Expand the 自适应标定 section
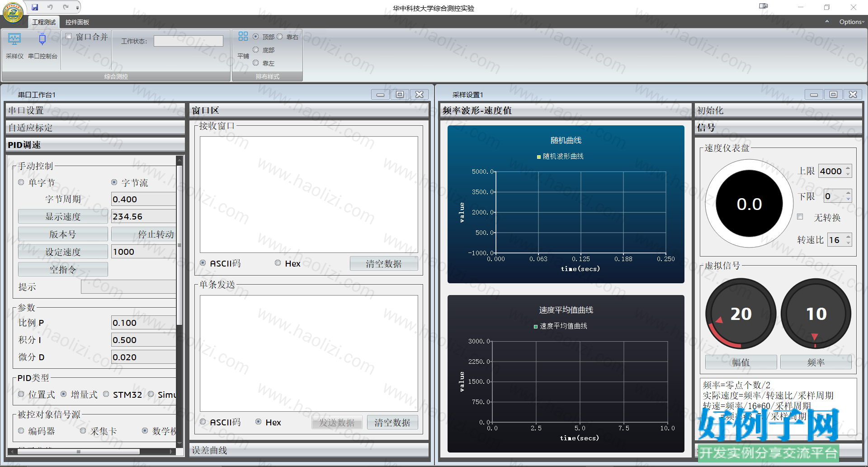This screenshot has width=868, height=467. pyautogui.click(x=95, y=128)
